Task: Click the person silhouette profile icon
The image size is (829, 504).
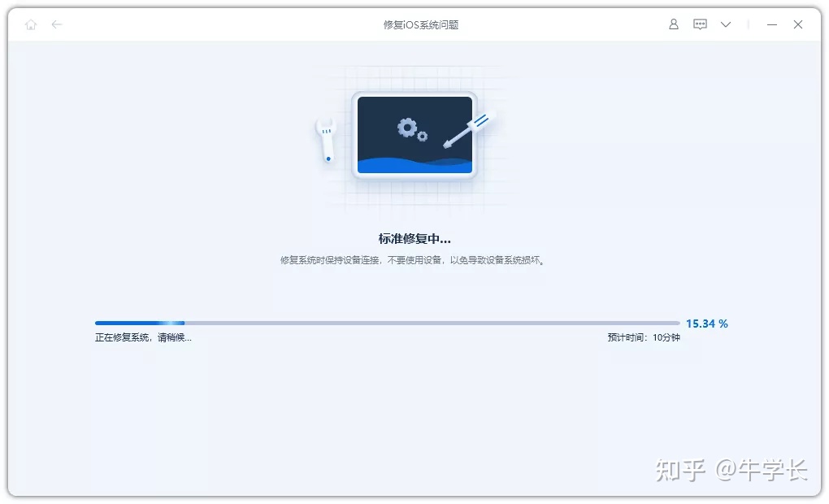Action: coord(673,24)
